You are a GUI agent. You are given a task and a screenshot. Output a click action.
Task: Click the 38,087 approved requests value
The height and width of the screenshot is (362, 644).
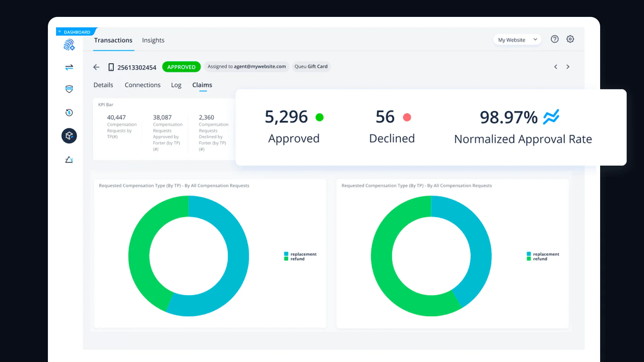tap(162, 117)
